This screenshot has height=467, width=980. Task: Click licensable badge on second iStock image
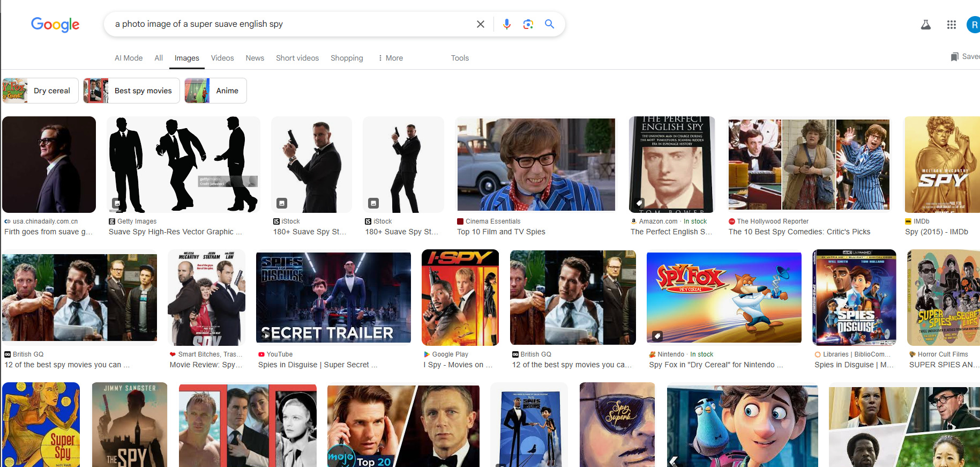pos(373,203)
